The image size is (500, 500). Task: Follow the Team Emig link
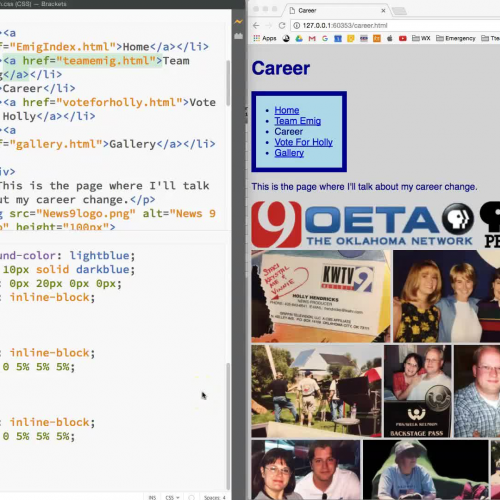pyautogui.click(x=298, y=121)
